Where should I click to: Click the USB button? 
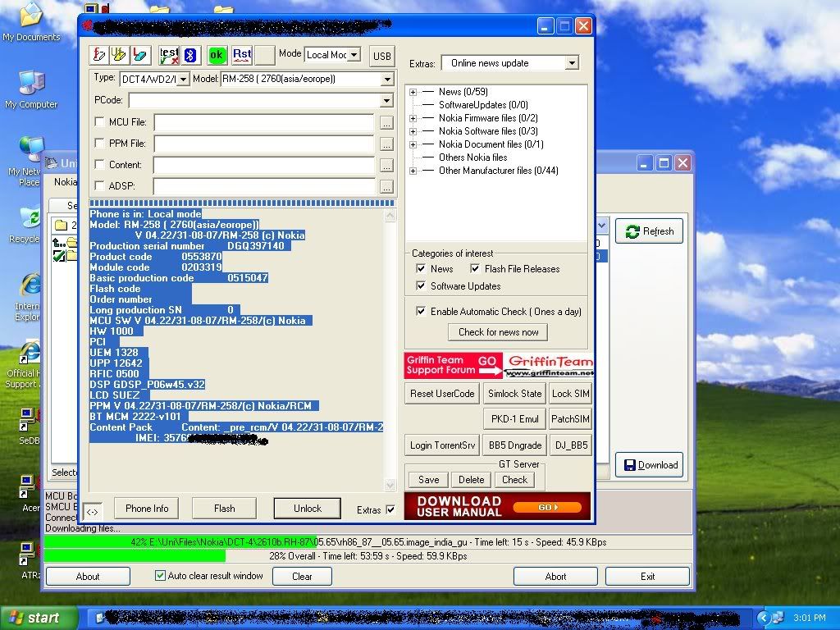382,56
